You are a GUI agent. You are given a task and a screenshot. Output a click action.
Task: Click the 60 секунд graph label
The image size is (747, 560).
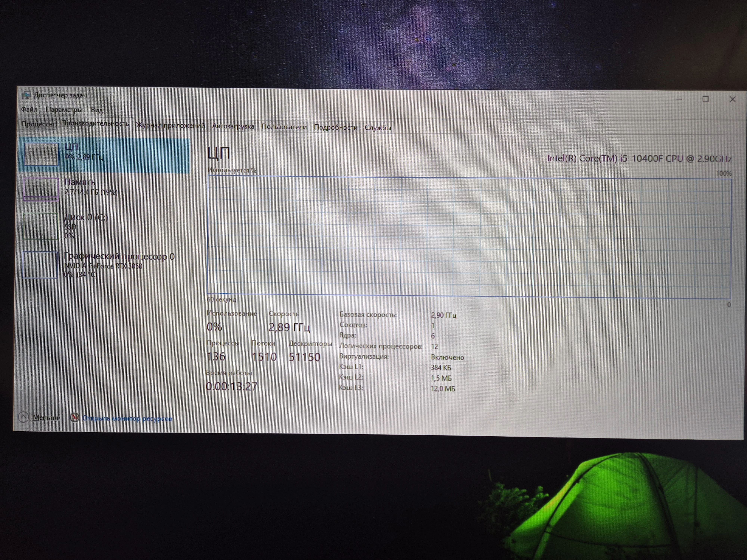(221, 299)
